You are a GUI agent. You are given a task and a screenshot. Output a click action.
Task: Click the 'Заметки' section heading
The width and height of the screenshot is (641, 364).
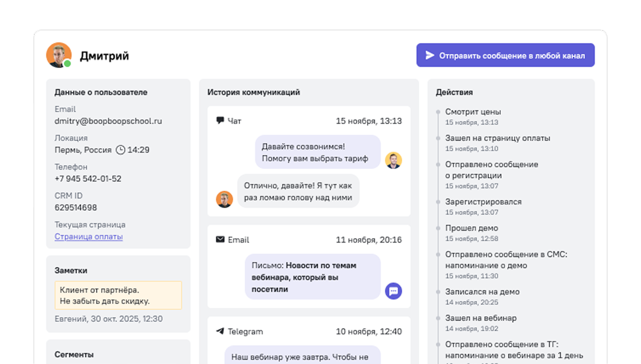coord(71,271)
